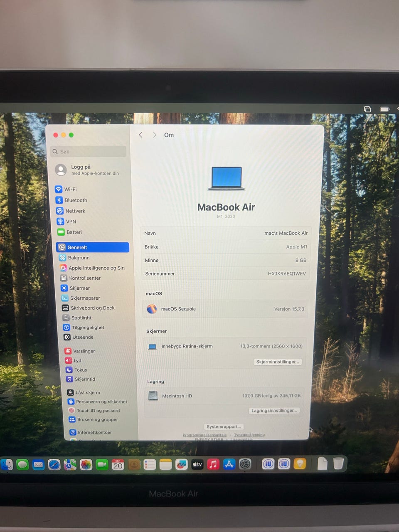The image size is (399, 532).
Task: Open Spotlight settings in the sidebar
Action: click(x=77, y=318)
